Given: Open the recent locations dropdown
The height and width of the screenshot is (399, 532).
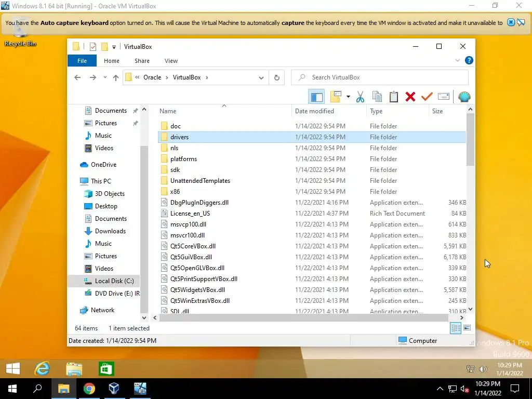Looking at the screenshot, I should click(105, 77).
